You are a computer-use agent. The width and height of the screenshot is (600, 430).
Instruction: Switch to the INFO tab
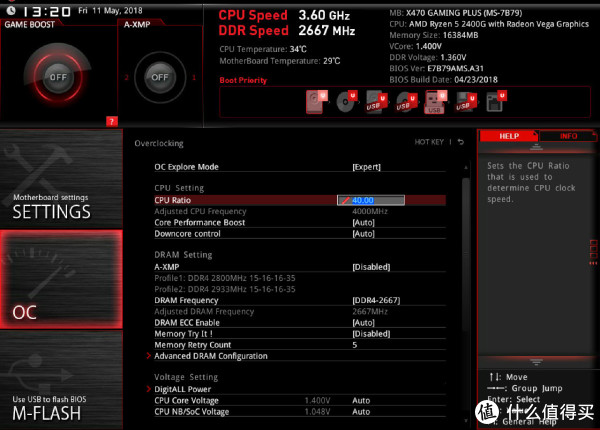click(x=568, y=136)
